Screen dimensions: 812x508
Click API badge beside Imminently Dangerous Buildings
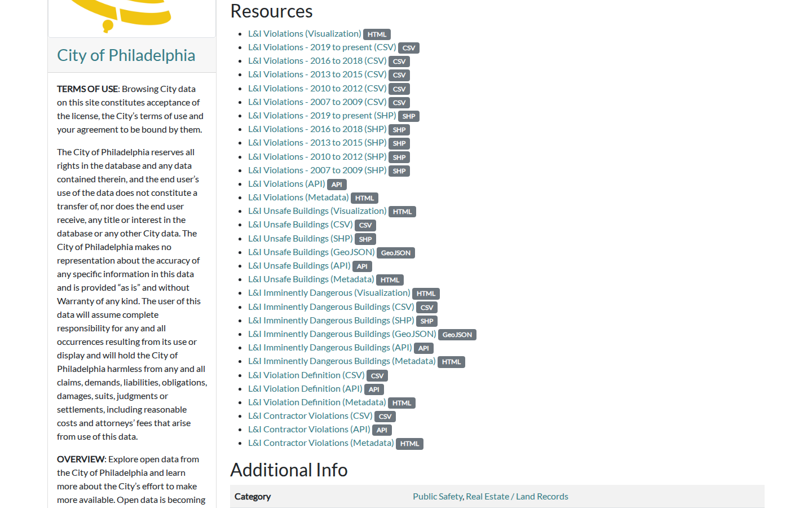(423, 348)
